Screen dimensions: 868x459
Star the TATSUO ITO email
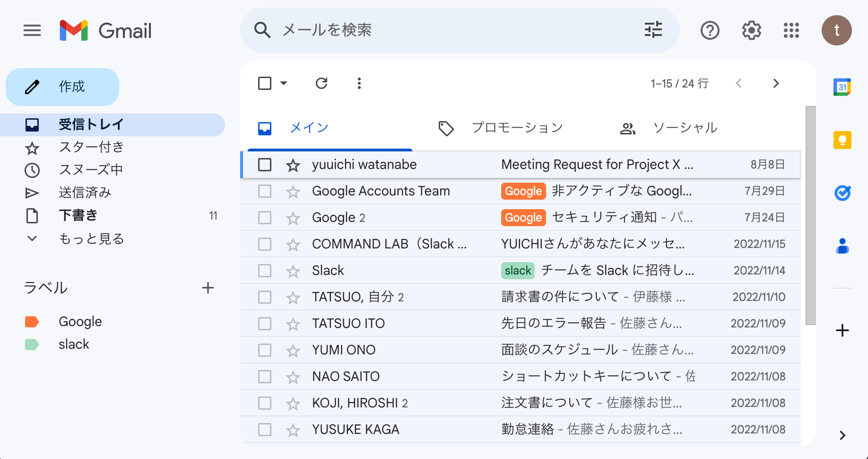coord(293,324)
